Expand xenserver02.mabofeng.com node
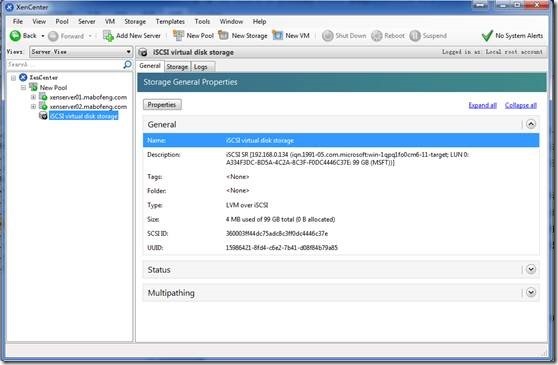 33,106
